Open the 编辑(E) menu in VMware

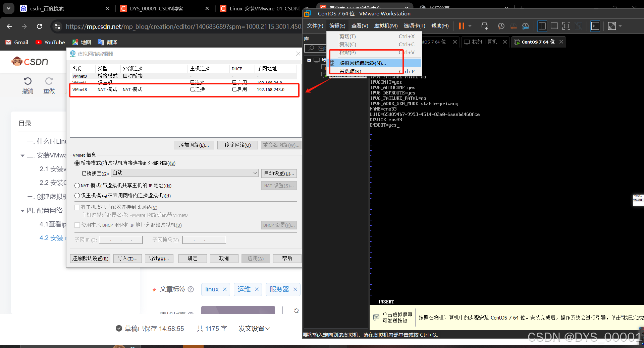tap(337, 26)
